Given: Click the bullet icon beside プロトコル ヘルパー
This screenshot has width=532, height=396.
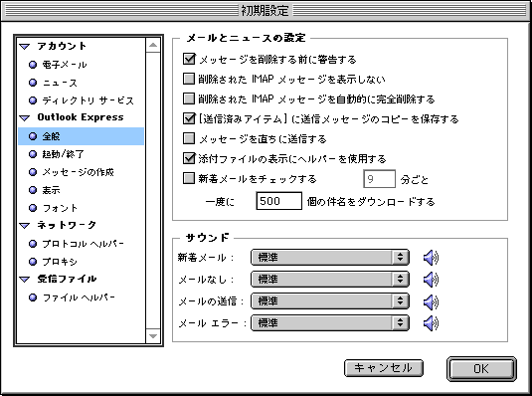Looking at the screenshot, I should [x=33, y=244].
